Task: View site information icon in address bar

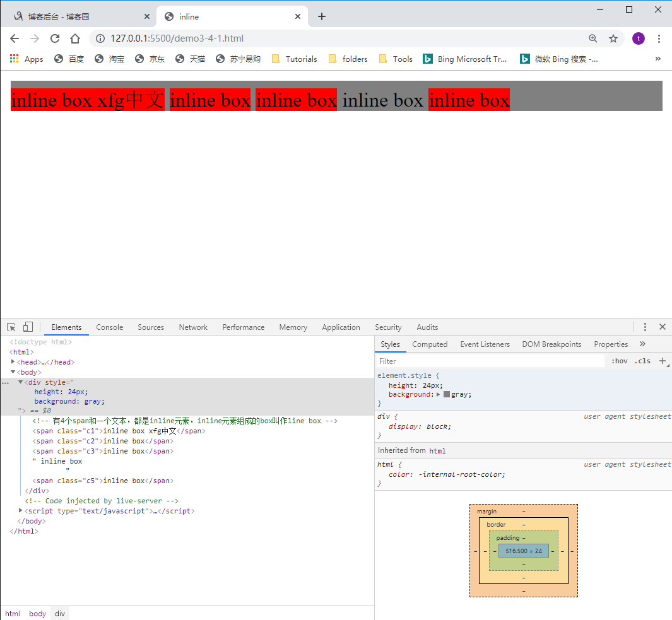Action: (100, 38)
